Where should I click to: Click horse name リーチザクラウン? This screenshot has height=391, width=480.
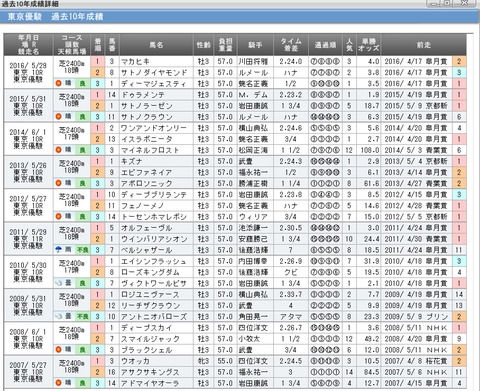coord(150,305)
